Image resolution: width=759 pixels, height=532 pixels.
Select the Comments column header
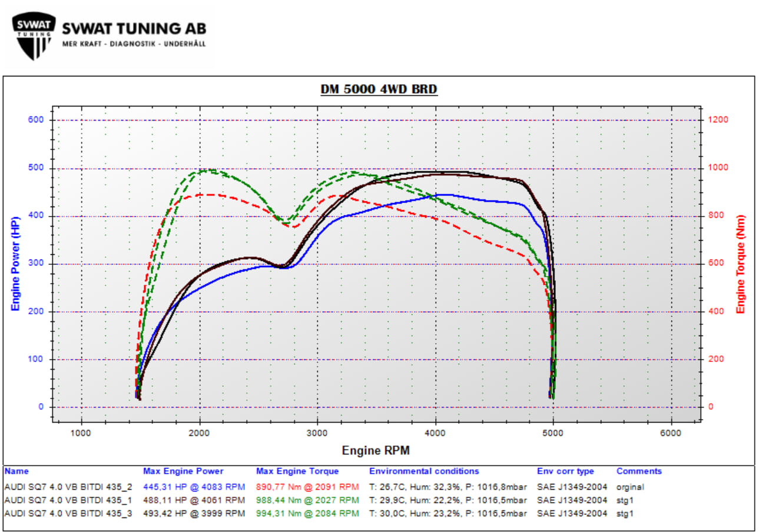pos(639,471)
